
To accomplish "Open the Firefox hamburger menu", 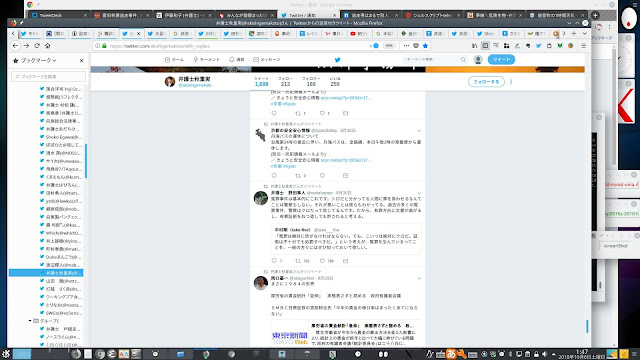I will (x=584, y=46).
